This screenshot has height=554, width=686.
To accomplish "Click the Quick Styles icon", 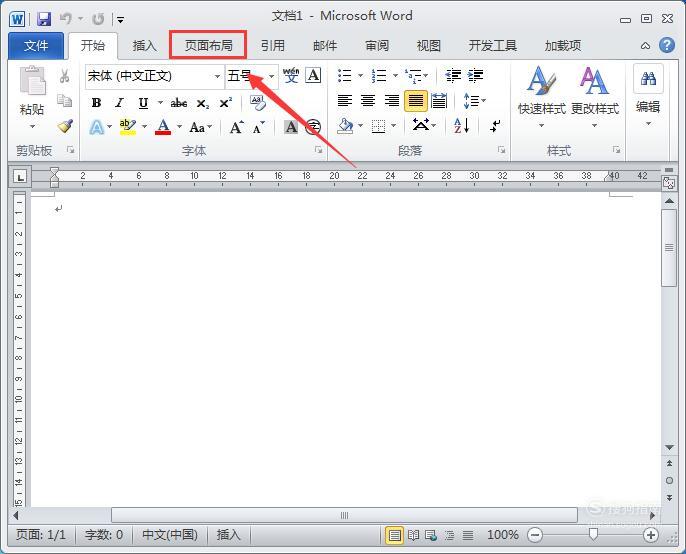I will pyautogui.click(x=542, y=80).
